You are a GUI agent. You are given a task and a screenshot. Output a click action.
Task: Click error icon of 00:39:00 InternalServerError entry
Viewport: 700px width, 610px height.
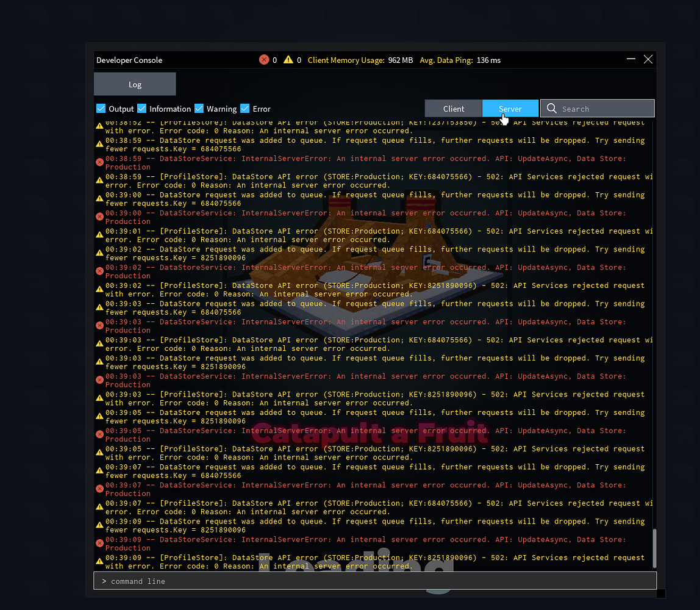click(x=99, y=217)
